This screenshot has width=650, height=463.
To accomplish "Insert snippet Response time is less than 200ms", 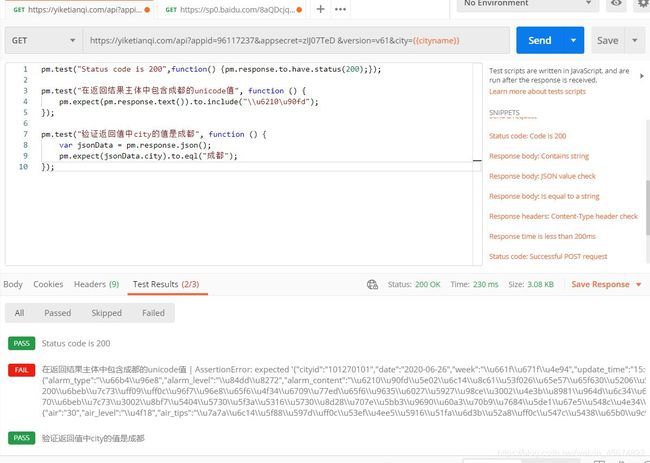I will 542,237.
